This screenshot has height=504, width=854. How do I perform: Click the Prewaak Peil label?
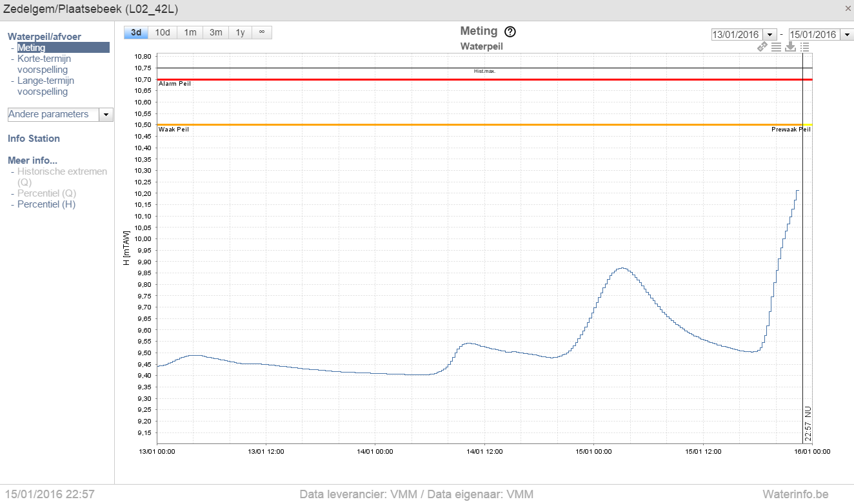pyautogui.click(x=791, y=130)
